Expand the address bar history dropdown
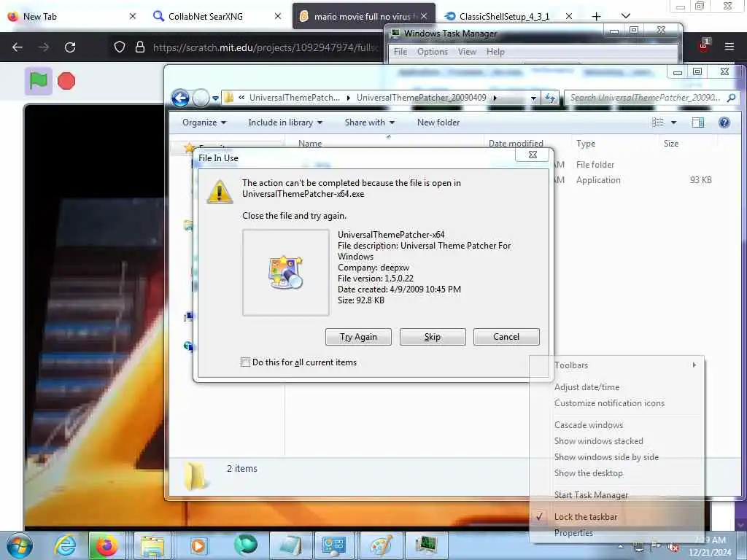This screenshot has width=747, height=560. 533,98
